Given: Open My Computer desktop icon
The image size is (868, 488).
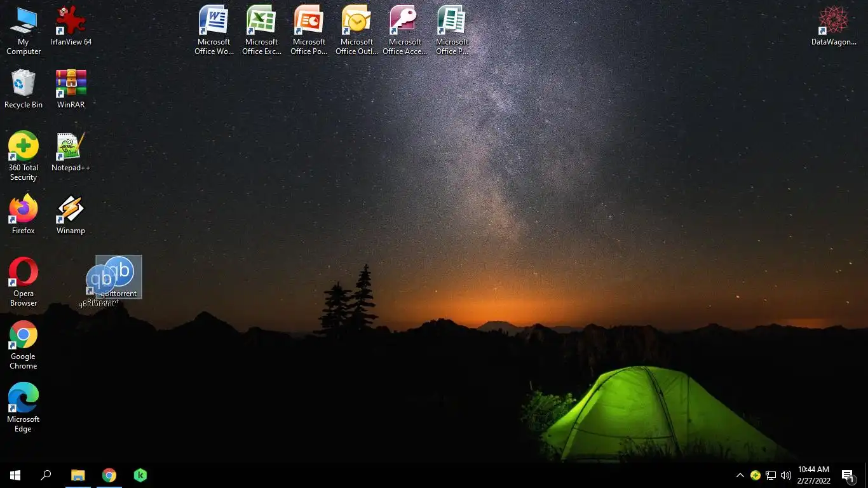Looking at the screenshot, I should coord(24,30).
